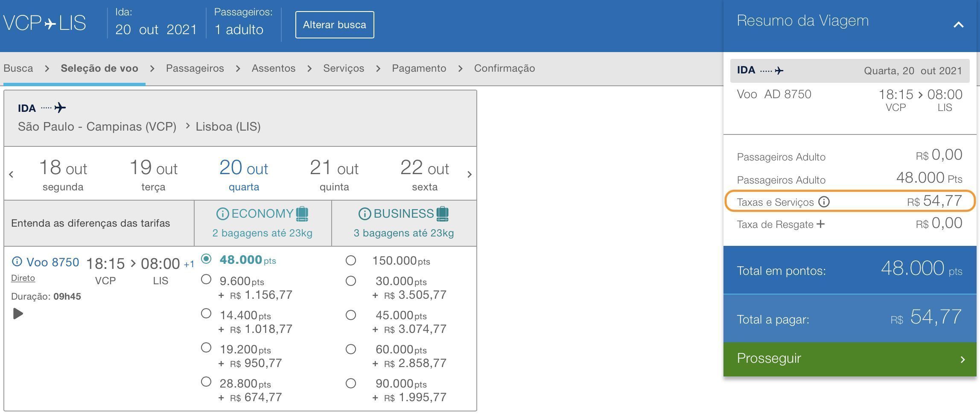Choose the 20 out quarta date
The height and width of the screenshot is (414, 980).
pos(244,175)
